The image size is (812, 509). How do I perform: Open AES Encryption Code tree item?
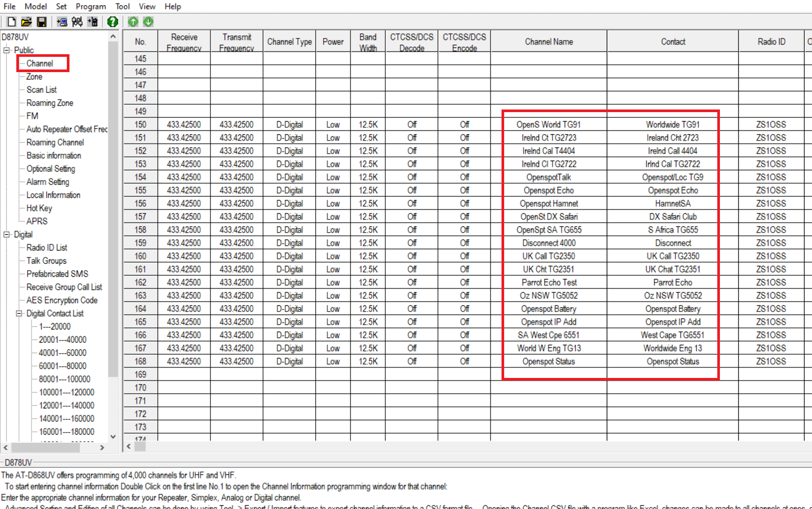tap(62, 300)
